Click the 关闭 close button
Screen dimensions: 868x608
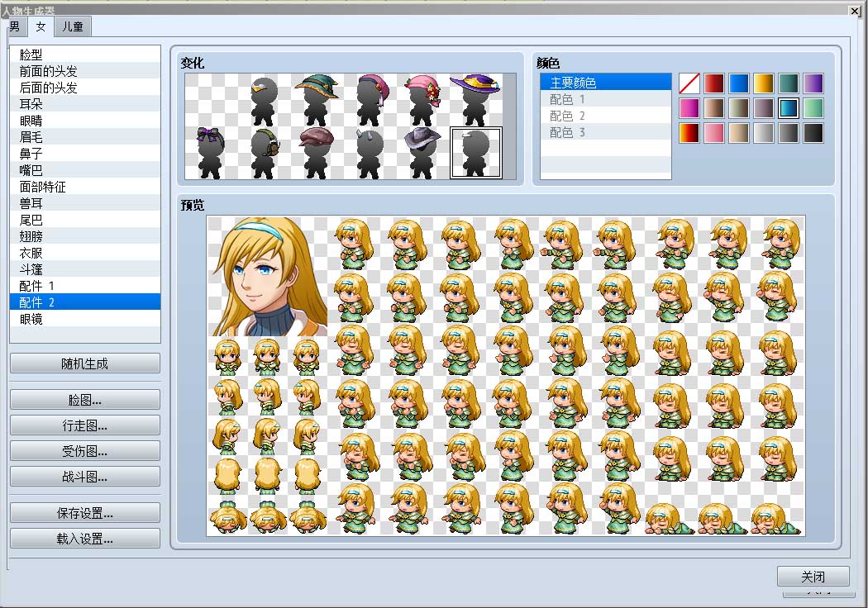tap(813, 577)
